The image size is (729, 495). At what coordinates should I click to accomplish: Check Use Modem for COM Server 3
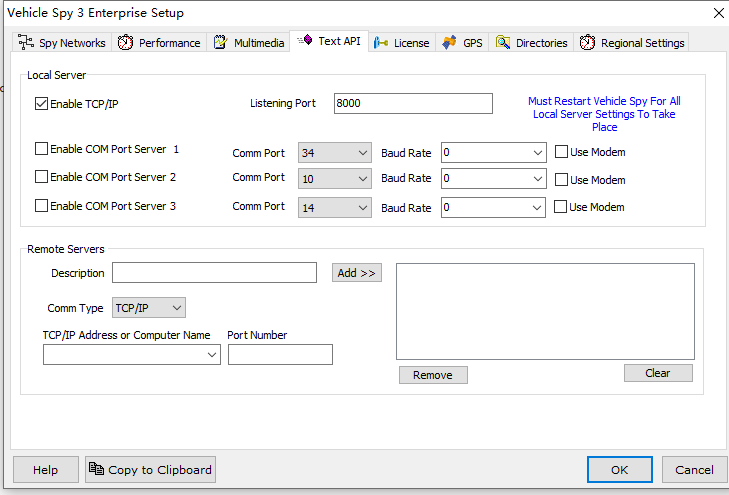[x=560, y=207]
